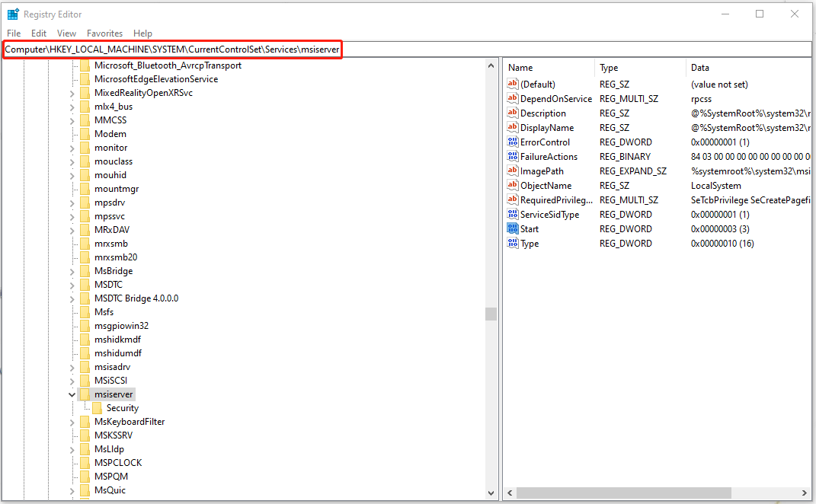Click the MsBridge folder icon
Screen dimensions: 816x504
pyautogui.click(x=85, y=271)
